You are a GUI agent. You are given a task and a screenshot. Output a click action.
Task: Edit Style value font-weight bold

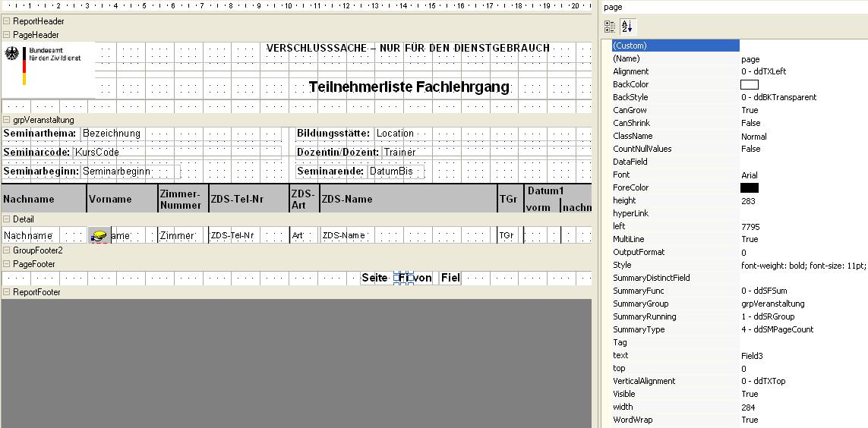coord(803,265)
